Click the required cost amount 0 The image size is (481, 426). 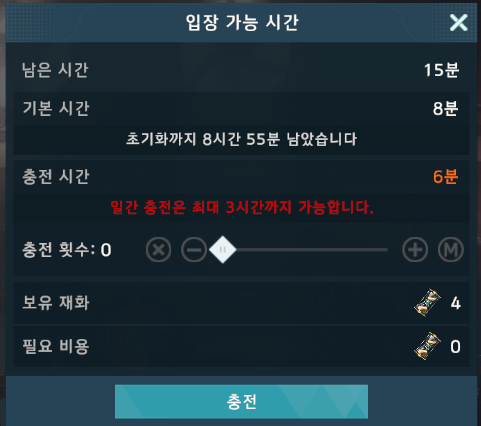click(x=455, y=347)
